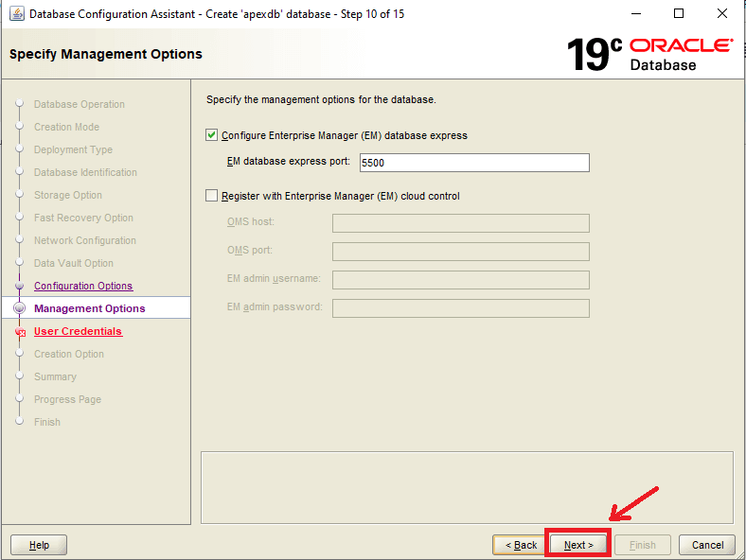746x560 pixels.
Task: Click the User Credentials step error icon
Action: tap(19, 332)
